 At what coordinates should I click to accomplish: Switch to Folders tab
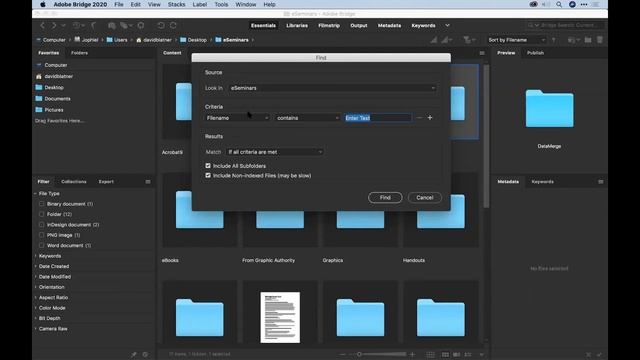point(79,53)
